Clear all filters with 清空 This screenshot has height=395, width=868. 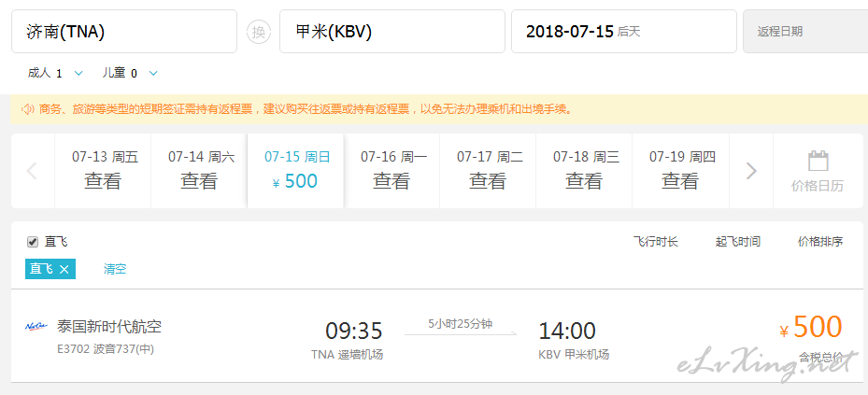coord(115,270)
